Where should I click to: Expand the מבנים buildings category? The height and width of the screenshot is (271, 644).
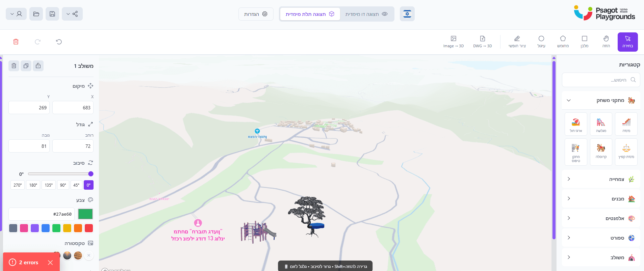(601, 199)
